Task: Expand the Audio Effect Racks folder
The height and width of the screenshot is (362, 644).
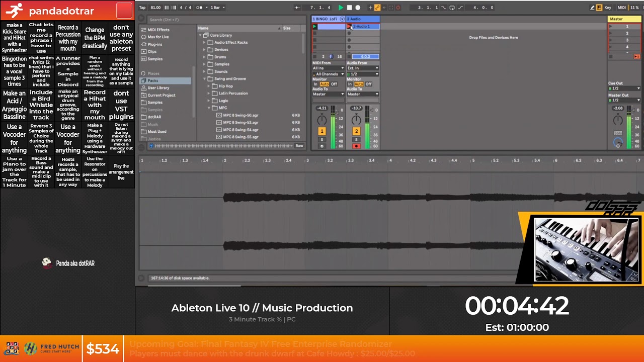Action: click(205, 42)
